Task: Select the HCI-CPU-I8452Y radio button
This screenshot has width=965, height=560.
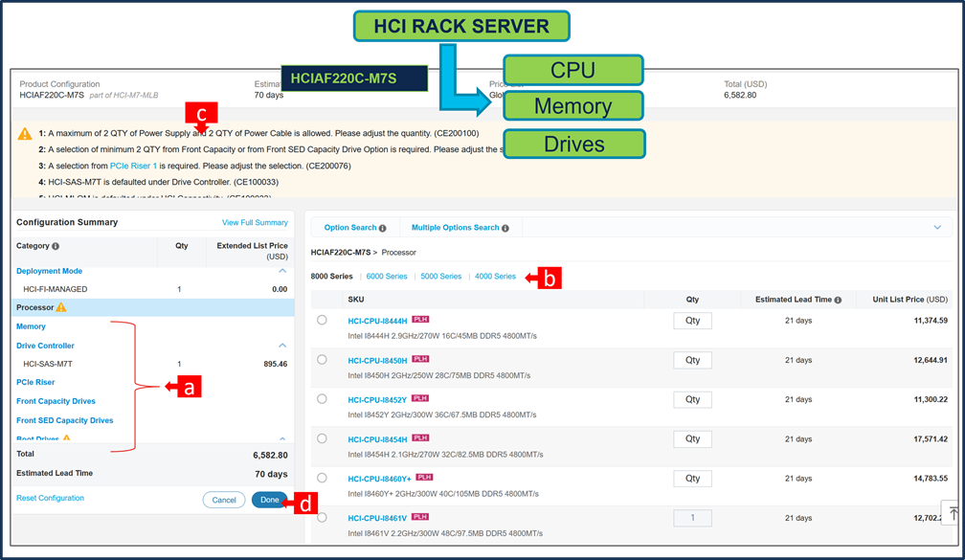Action: click(x=322, y=399)
